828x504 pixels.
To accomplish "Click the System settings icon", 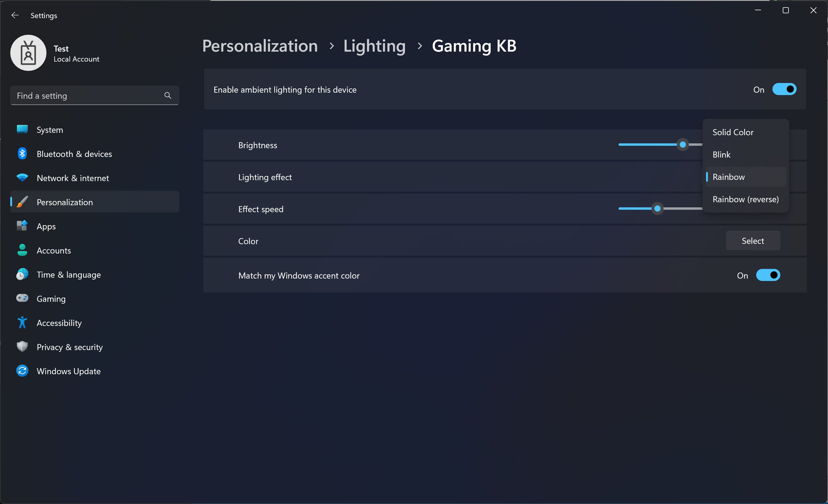I will [22, 129].
